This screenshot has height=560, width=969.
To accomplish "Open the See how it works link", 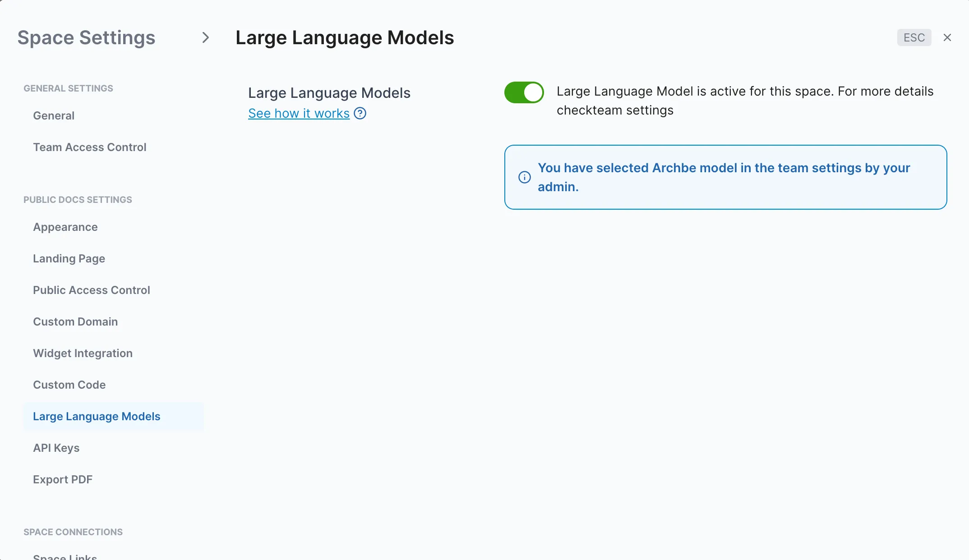I will (x=299, y=113).
